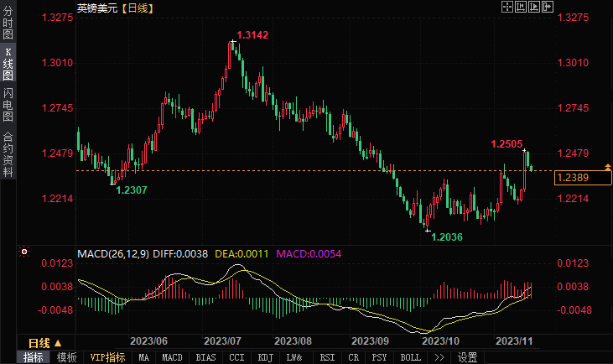Switch to the BOLL indicator
This screenshot has height=364, width=613.
[x=410, y=357]
